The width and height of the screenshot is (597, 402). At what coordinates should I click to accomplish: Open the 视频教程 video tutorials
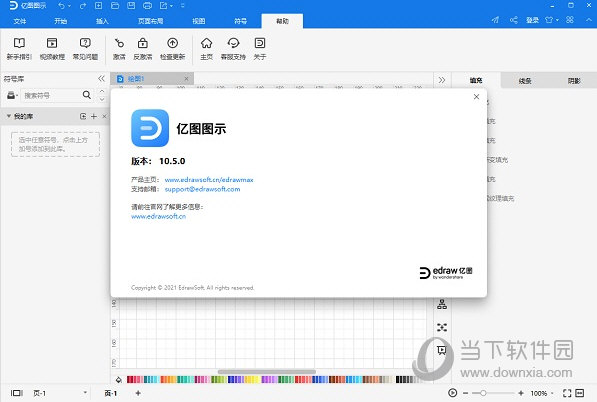tap(52, 48)
